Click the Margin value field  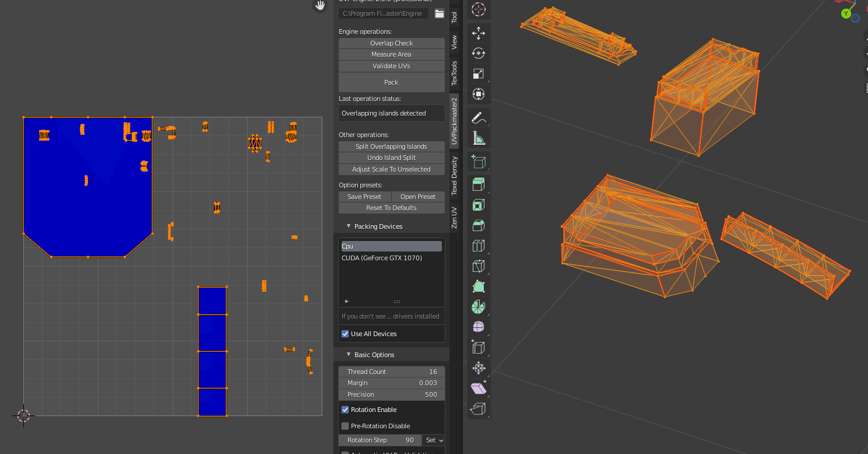(x=391, y=383)
